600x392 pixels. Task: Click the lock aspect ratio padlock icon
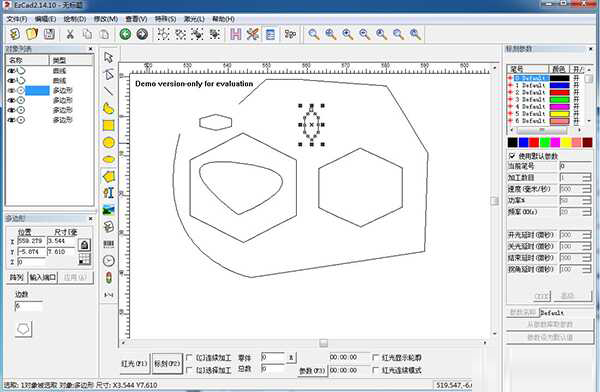click(x=84, y=245)
